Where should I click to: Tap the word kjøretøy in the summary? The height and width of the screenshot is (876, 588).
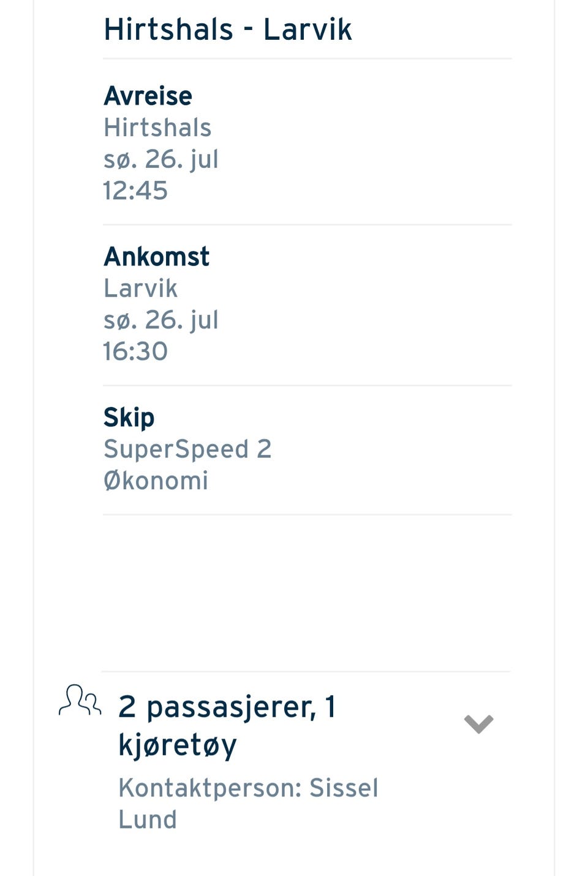pos(178,746)
